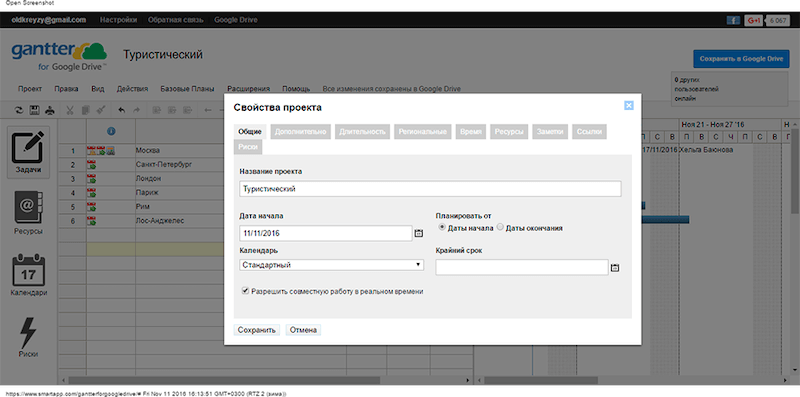Click the Дата начала date field
This screenshot has width=800, height=397.
pos(326,233)
